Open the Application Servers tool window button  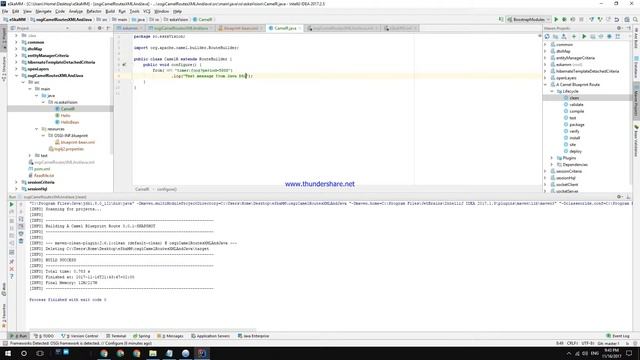[211, 336]
